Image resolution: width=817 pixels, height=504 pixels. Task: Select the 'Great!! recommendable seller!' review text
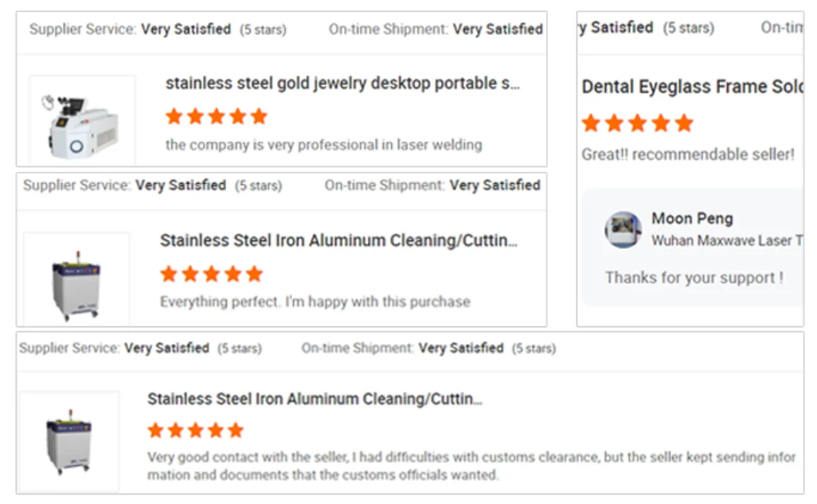click(688, 154)
